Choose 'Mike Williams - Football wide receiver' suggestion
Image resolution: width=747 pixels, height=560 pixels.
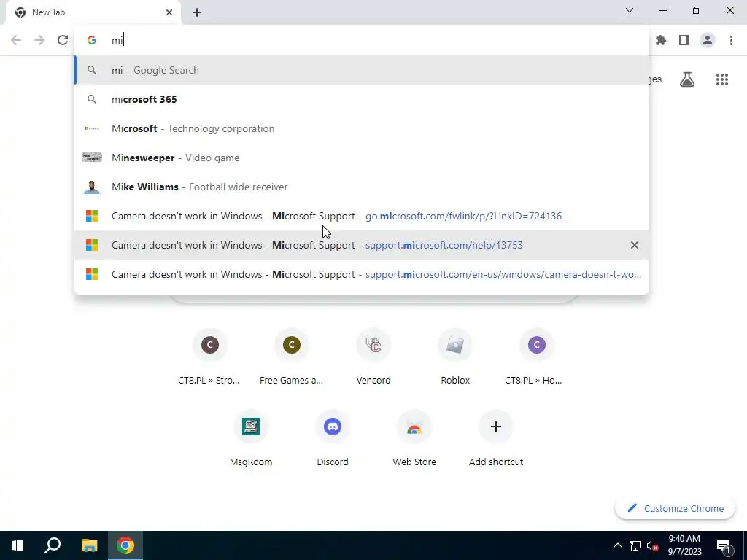tap(362, 187)
